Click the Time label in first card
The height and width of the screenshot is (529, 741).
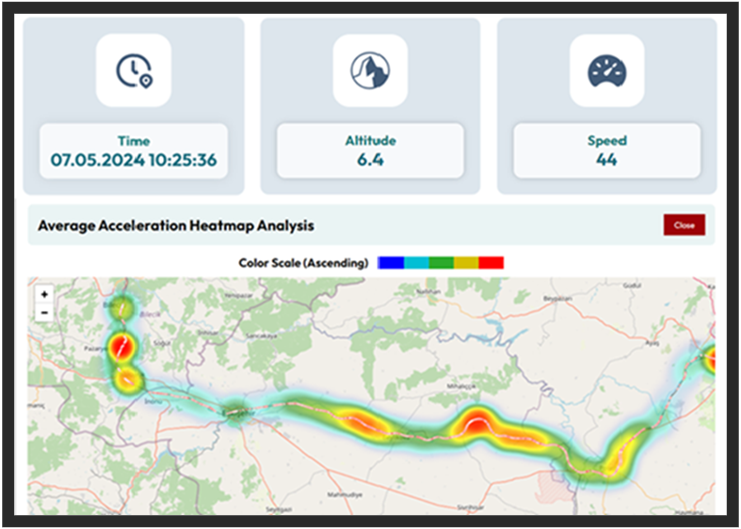(x=134, y=141)
